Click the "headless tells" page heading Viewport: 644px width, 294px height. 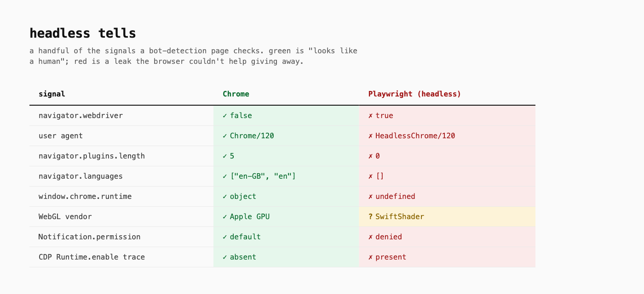point(83,33)
